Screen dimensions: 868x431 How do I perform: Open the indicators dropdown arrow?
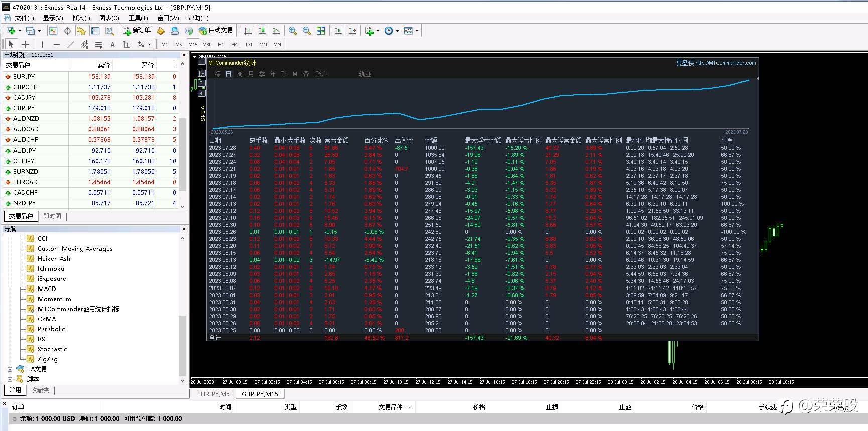(x=378, y=31)
